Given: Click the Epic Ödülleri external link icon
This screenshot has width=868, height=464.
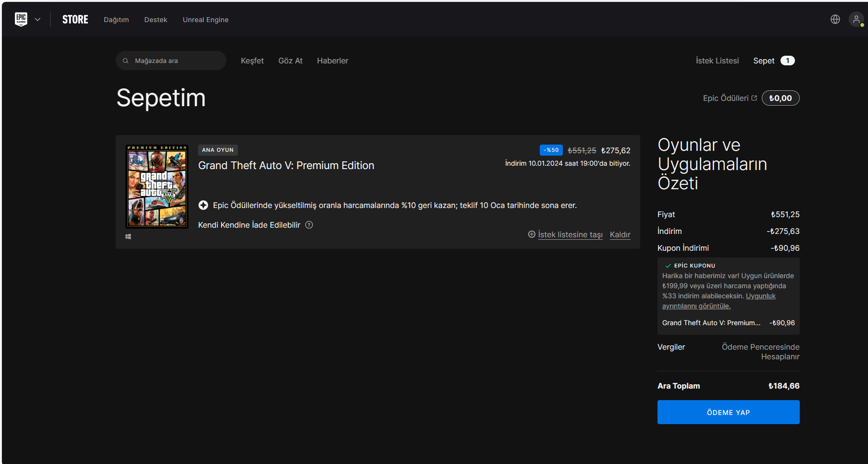Looking at the screenshot, I should click(754, 98).
